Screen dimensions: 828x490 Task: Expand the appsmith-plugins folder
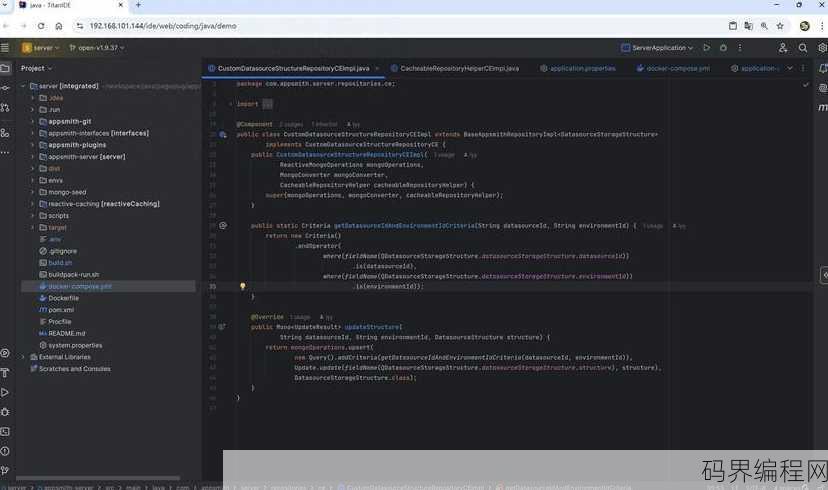point(33,145)
